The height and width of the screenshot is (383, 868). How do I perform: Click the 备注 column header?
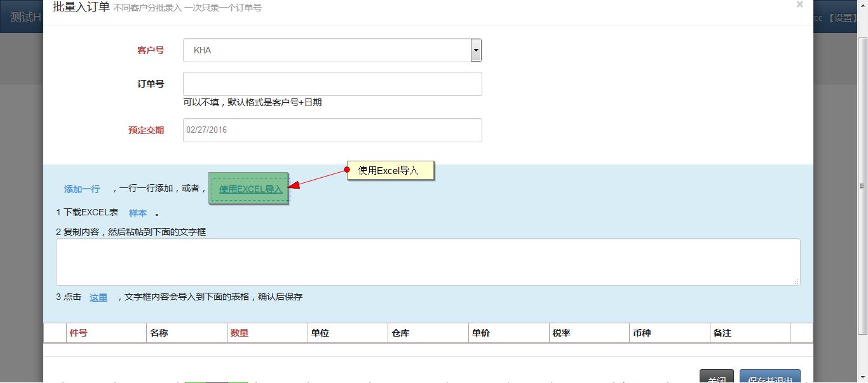(722, 333)
